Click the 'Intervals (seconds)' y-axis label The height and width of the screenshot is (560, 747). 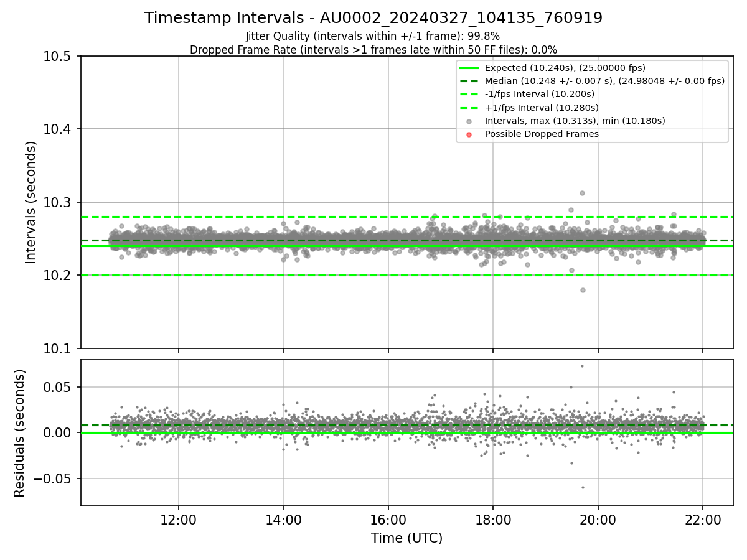coord(31,202)
